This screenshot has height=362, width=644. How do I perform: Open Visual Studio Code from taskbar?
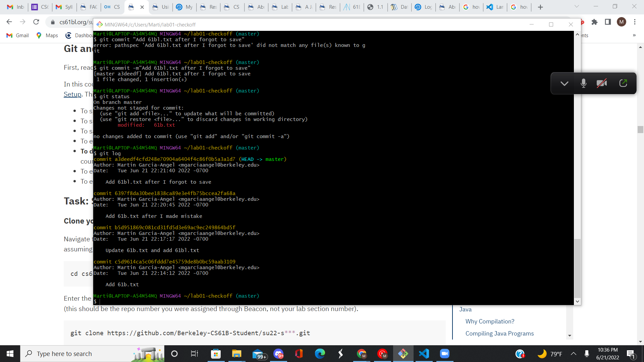[424, 354]
